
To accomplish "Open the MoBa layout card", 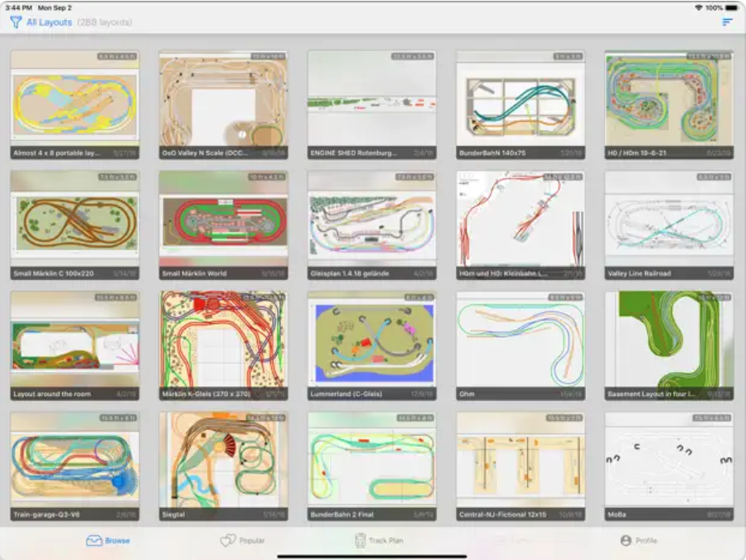I will point(669,466).
